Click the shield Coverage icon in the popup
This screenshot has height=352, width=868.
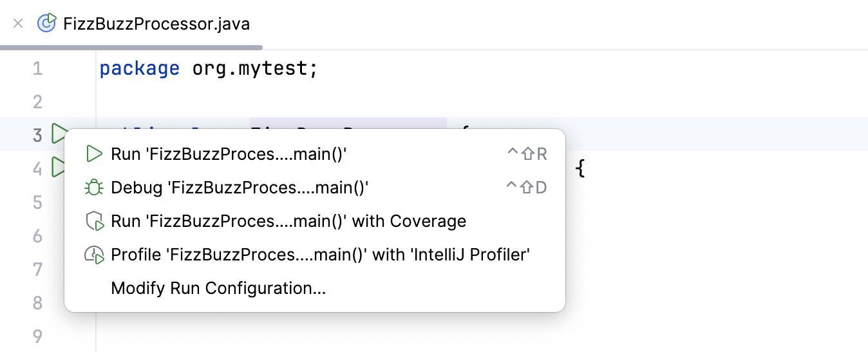tap(94, 221)
